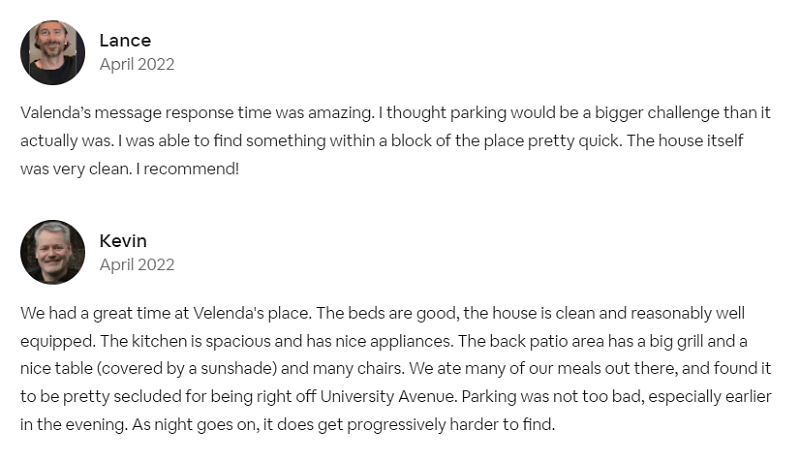The width and height of the screenshot is (800, 450).
Task: Click the reviewer name Lance
Action: coord(125,41)
